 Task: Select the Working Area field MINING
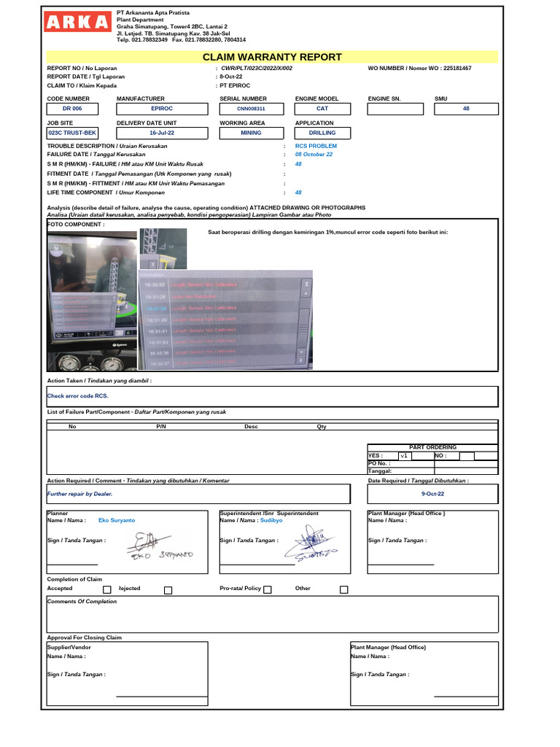(252, 133)
